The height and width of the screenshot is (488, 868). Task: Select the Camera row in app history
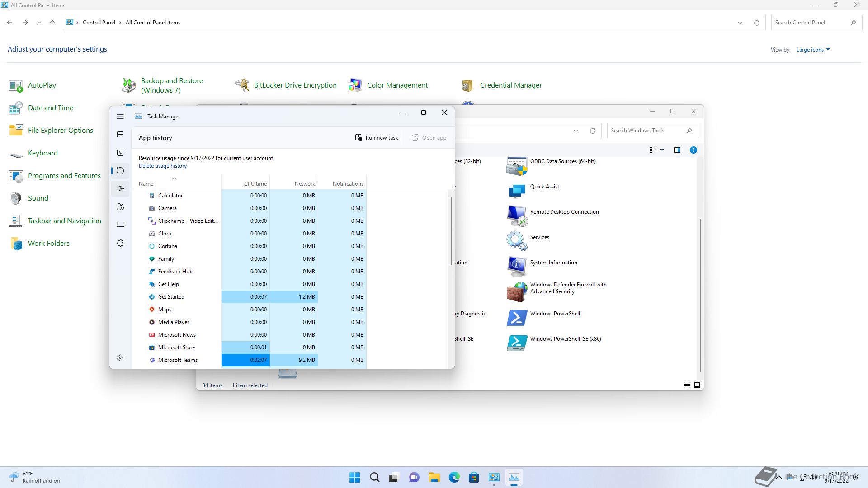tap(249, 208)
